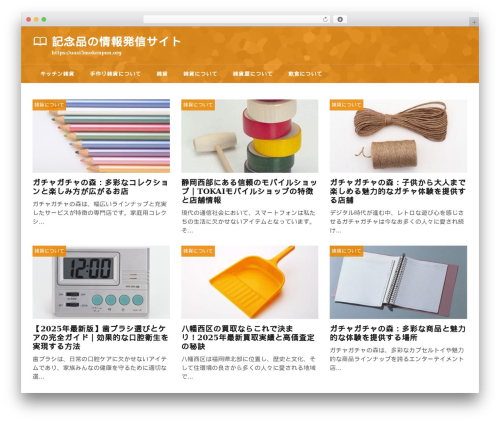Screen dimensions: 500x423
Task: Open the site title 記念品の情報発信サイト
Action: 116,41
